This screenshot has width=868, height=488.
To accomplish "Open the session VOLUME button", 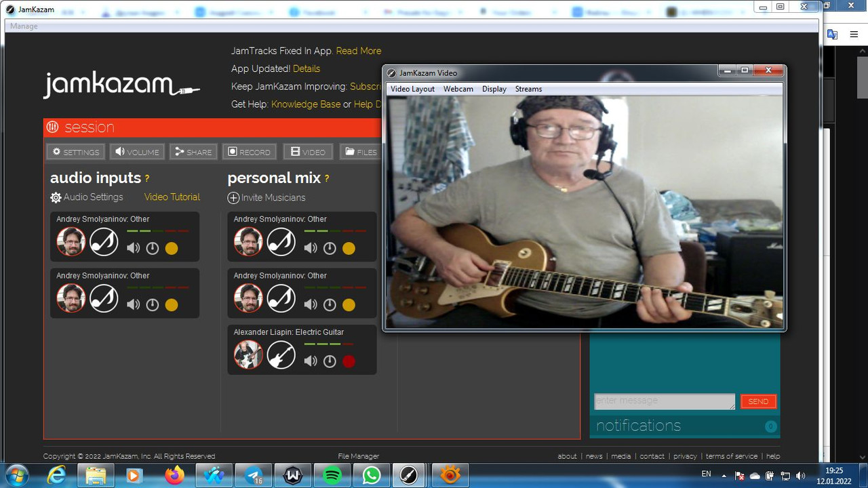I will point(137,152).
